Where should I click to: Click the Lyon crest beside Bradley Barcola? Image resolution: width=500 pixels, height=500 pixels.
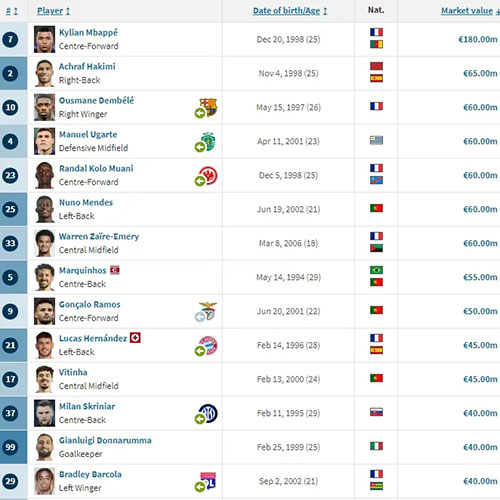206,482
